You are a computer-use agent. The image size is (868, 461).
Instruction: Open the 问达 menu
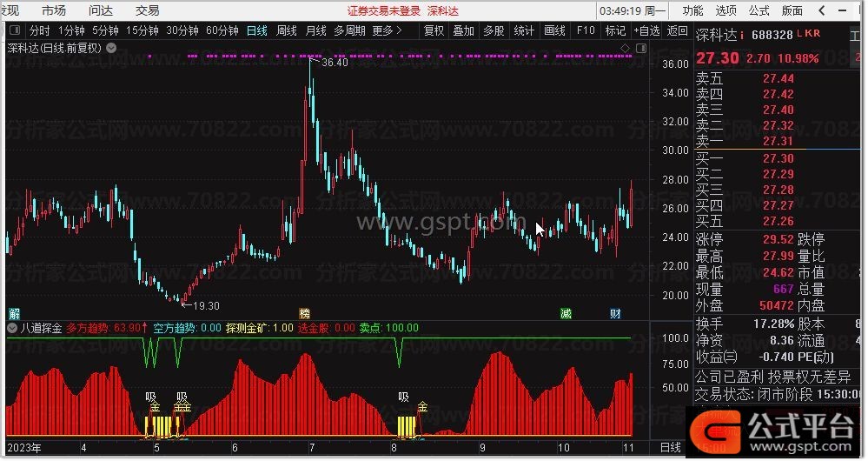(x=100, y=10)
